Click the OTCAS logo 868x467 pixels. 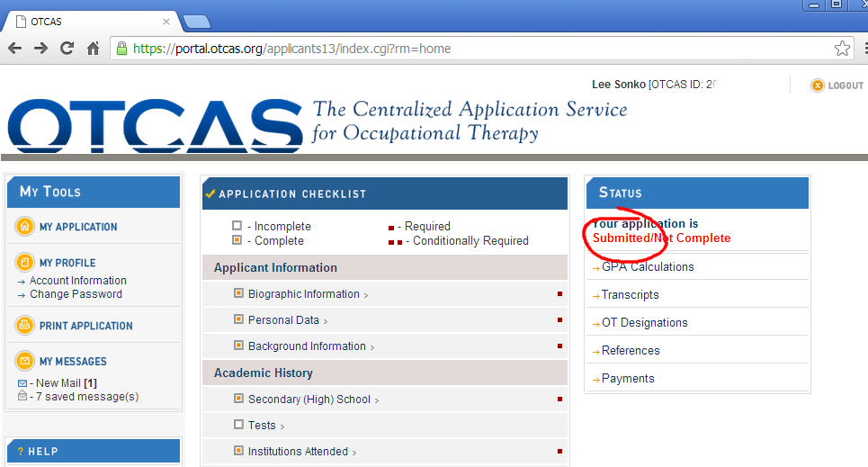[155, 126]
